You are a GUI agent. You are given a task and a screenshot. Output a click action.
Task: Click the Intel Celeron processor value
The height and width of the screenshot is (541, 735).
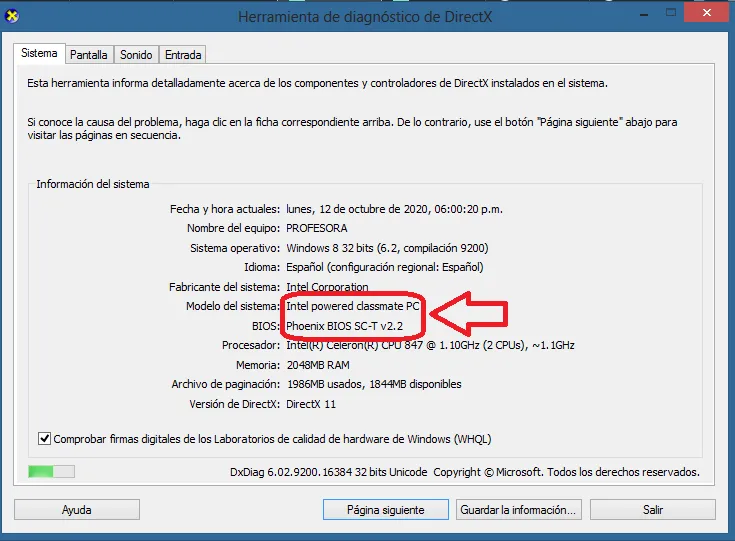pos(430,345)
